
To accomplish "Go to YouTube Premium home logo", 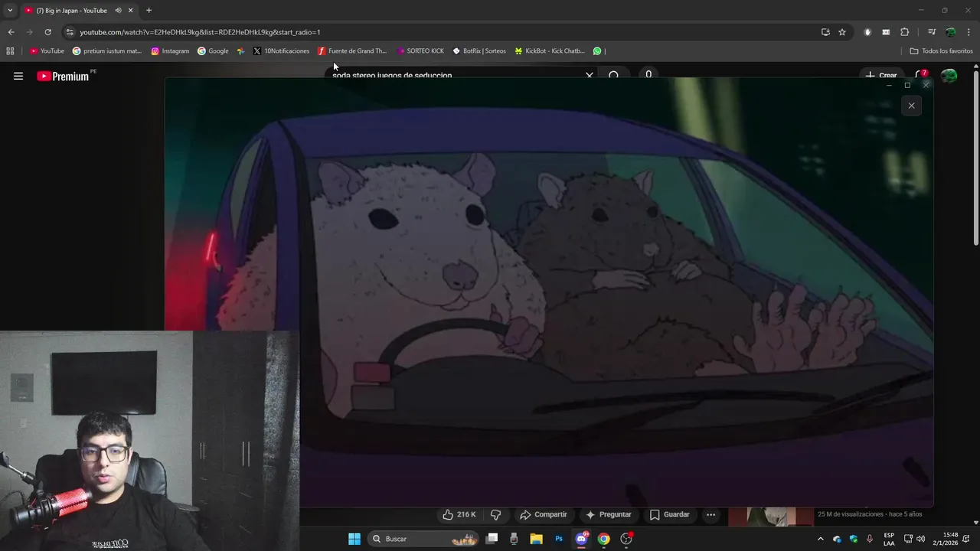I will (x=63, y=76).
